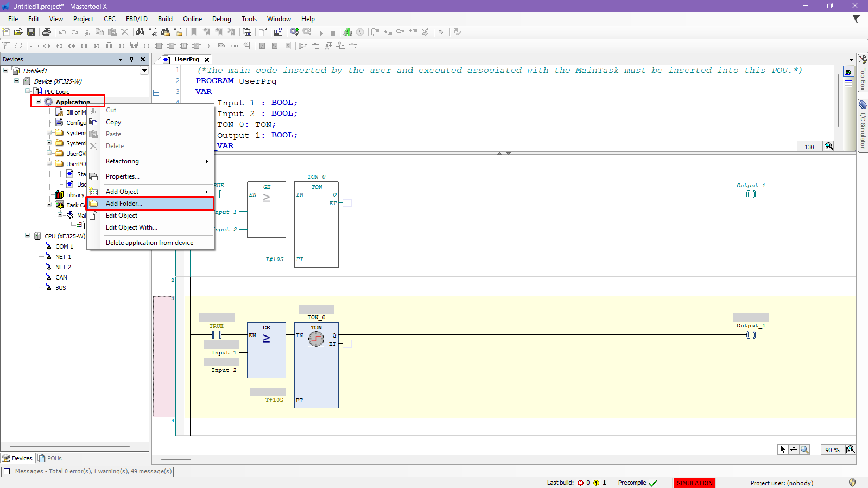Click the 90 % zoom level field
The image size is (868, 488).
point(832,450)
